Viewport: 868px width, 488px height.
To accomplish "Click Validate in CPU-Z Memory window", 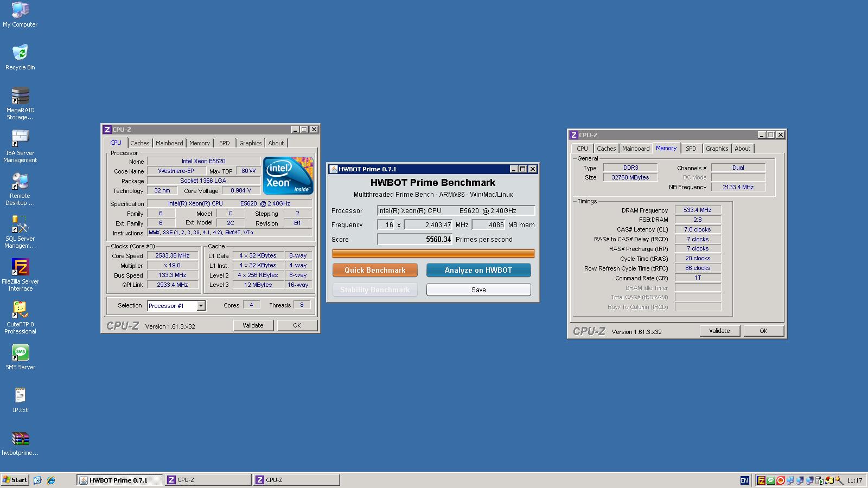I will tap(719, 331).
